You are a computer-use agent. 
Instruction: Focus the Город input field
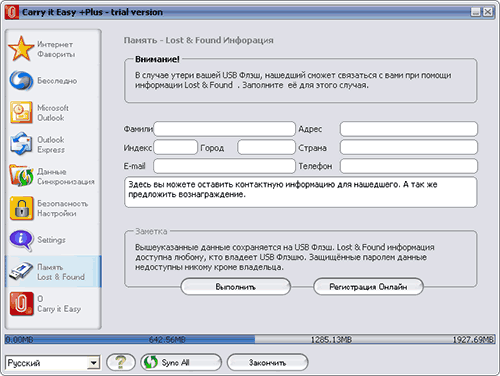tap(266, 147)
